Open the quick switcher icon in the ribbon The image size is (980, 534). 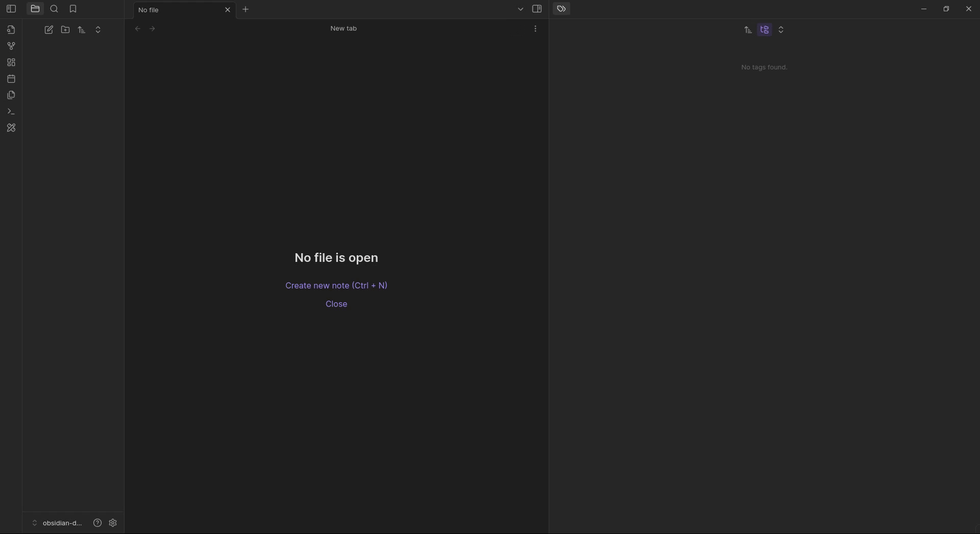click(11, 30)
